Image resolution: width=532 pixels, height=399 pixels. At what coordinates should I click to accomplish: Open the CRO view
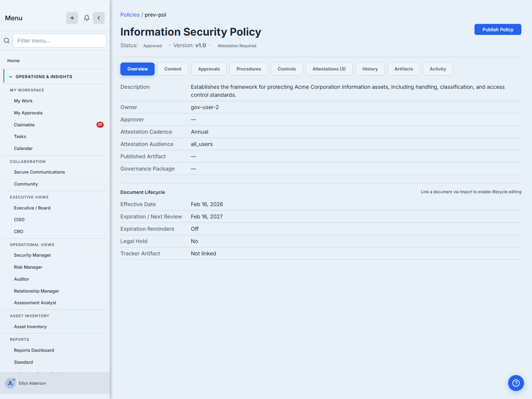coord(19,231)
